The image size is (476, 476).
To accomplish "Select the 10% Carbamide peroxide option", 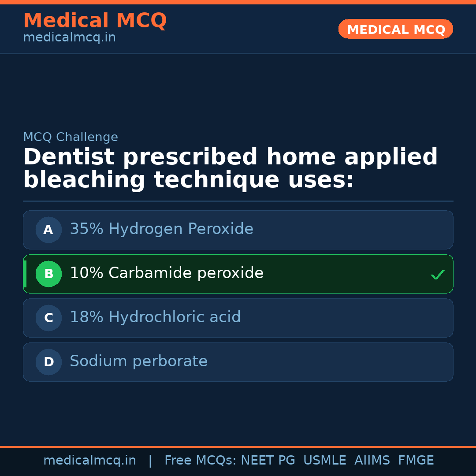I will point(167,273).
